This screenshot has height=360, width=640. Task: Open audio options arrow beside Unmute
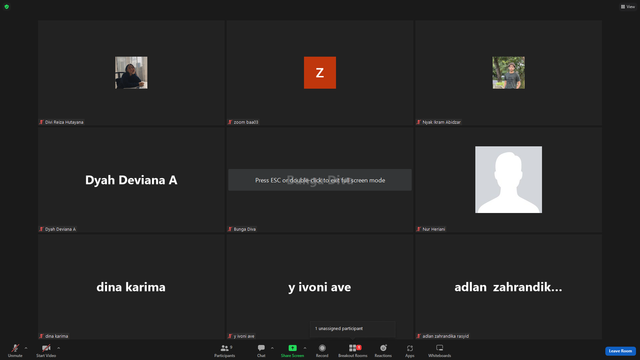pos(26,348)
